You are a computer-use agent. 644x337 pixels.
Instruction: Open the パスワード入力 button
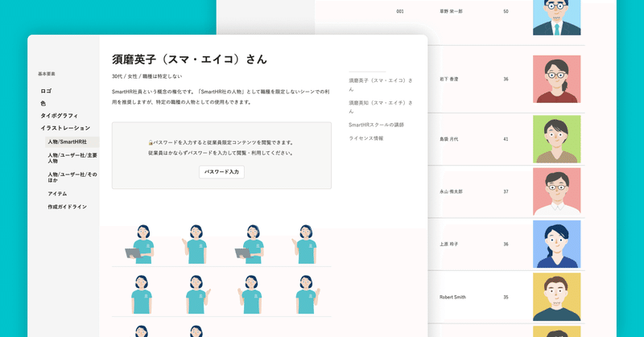click(x=222, y=172)
